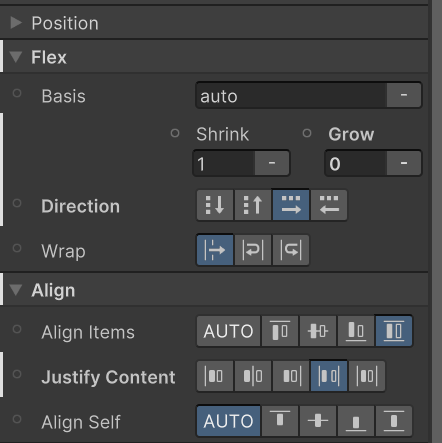The width and height of the screenshot is (442, 443).
Task: Select the column-reverse direction icon
Action: click(x=253, y=205)
